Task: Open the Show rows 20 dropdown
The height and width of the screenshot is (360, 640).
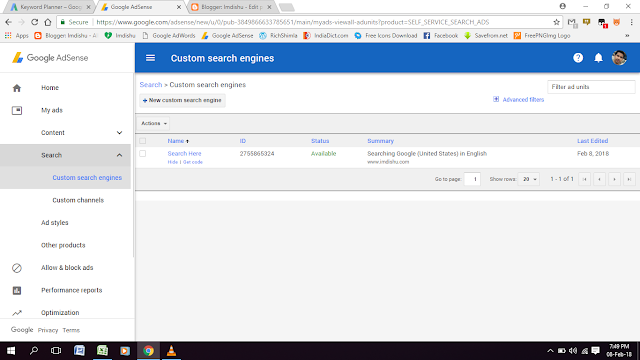Action: coord(529,179)
